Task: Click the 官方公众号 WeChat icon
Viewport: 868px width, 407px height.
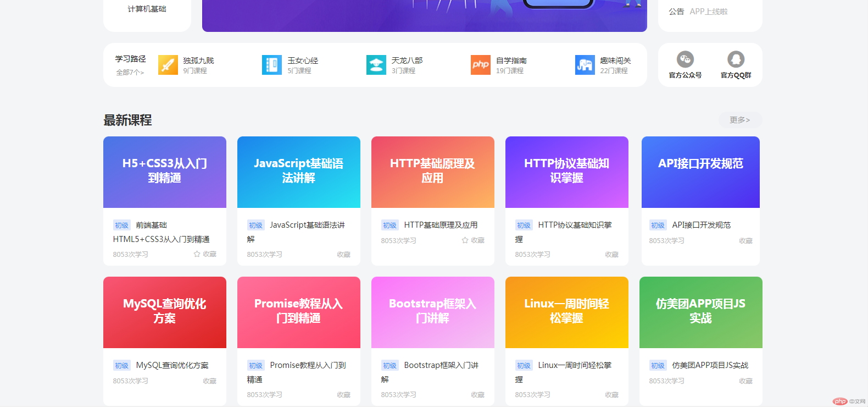Action: click(x=685, y=59)
